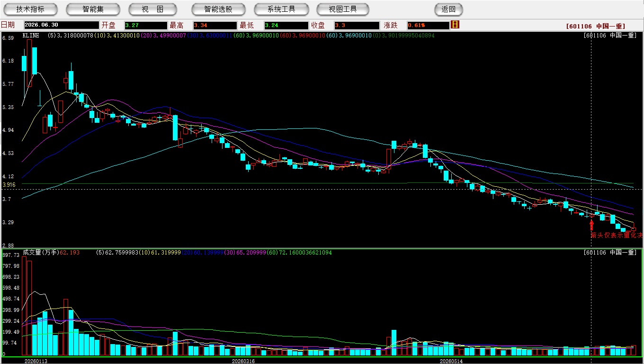Screen dimensions: 644x364
Task: Click the 收盘 value field 3.3
Action: click(x=357, y=25)
